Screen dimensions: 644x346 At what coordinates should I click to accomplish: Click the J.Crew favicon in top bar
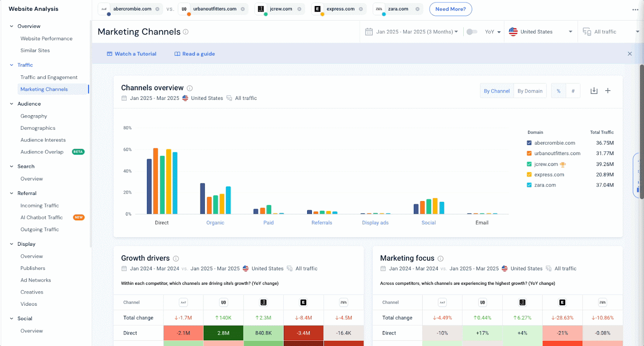pos(261,9)
